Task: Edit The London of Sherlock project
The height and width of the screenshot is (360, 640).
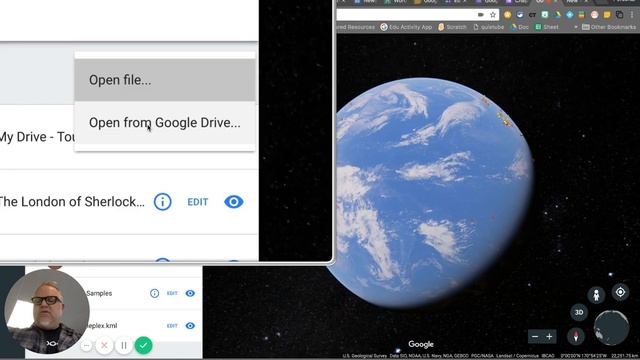Action: 198,202
